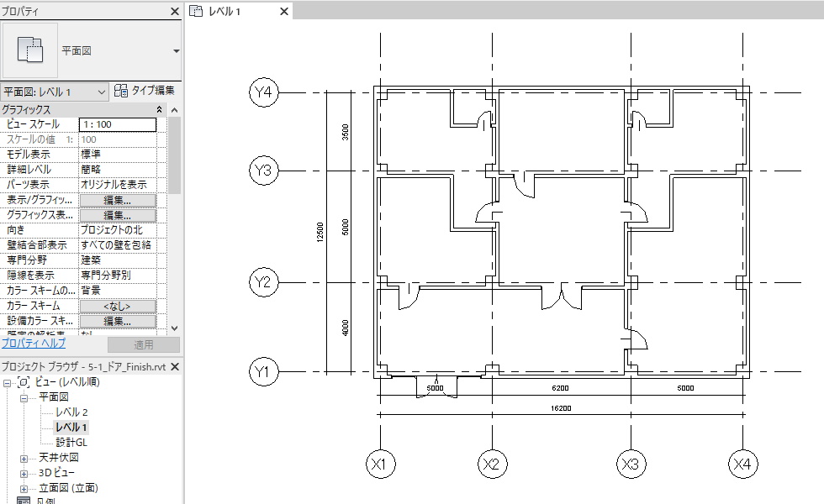Click the レベル 1 tab floor plan icon
Image resolution: width=824 pixels, height=504 pixels.
[196, 11]
